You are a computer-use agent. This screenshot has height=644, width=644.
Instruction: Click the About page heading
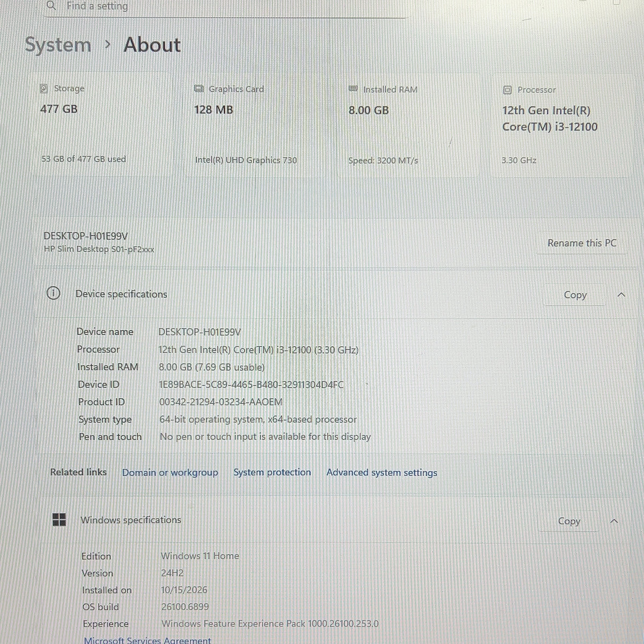[152, 45]
